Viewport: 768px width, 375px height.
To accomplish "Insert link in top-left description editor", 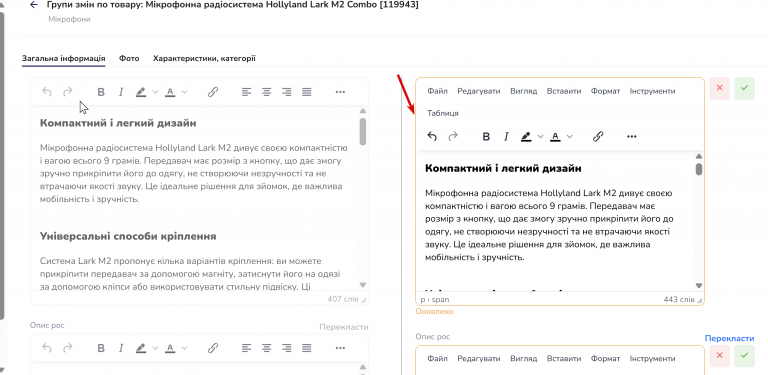I will (213, 92).
